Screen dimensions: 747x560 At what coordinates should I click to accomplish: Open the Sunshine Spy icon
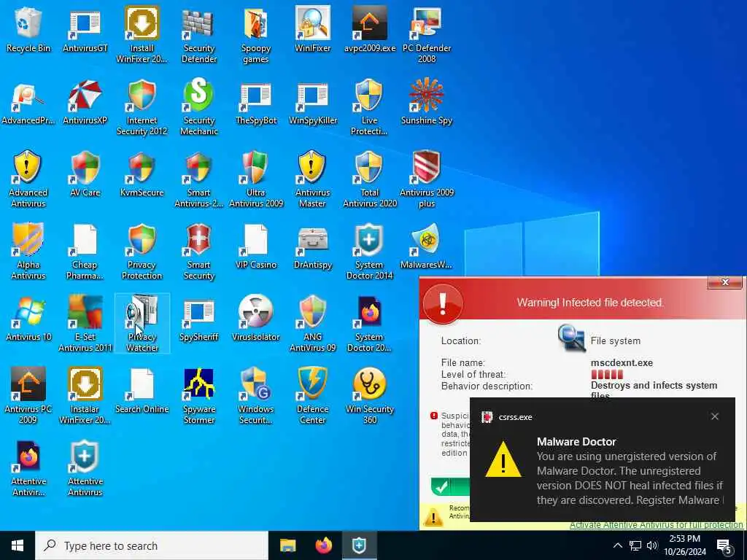pos(427,102)
